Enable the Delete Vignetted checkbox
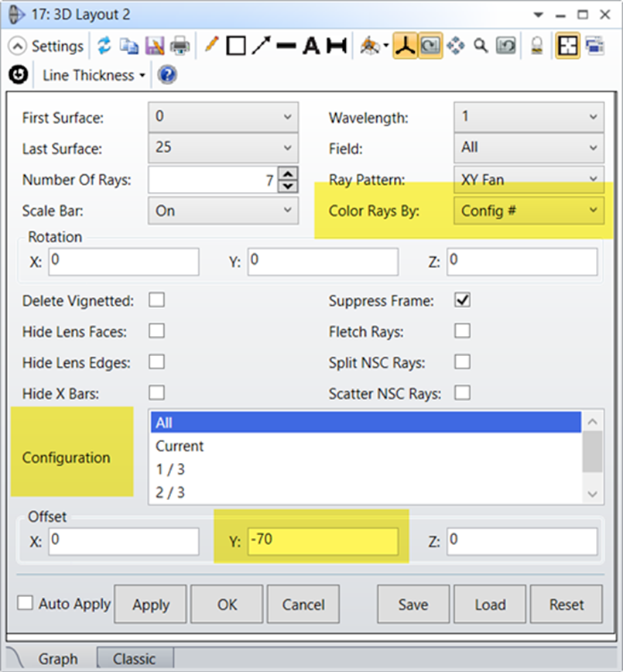The width and height of the screenshot is (623, 672). tap(156, 300)
